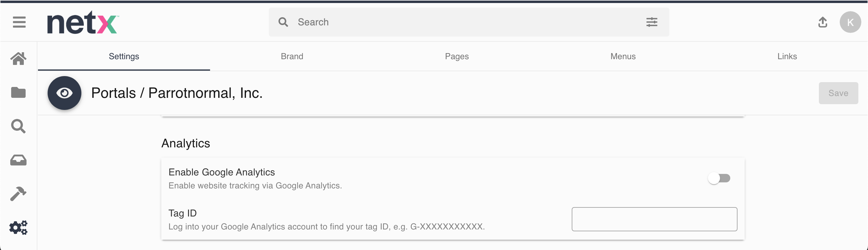Screen dimensions: 868x250
Task: Open the Folders sidebar icon
Action: (x=18, y=92)
